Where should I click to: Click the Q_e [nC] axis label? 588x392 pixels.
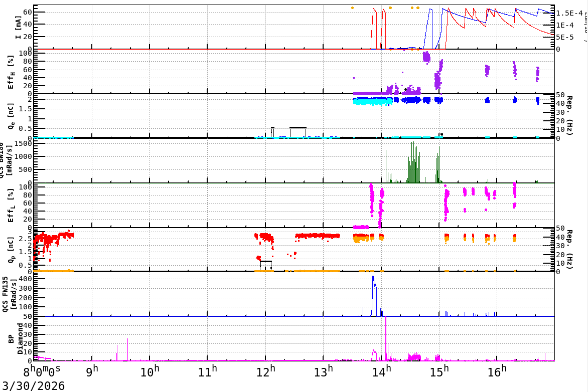11,116
